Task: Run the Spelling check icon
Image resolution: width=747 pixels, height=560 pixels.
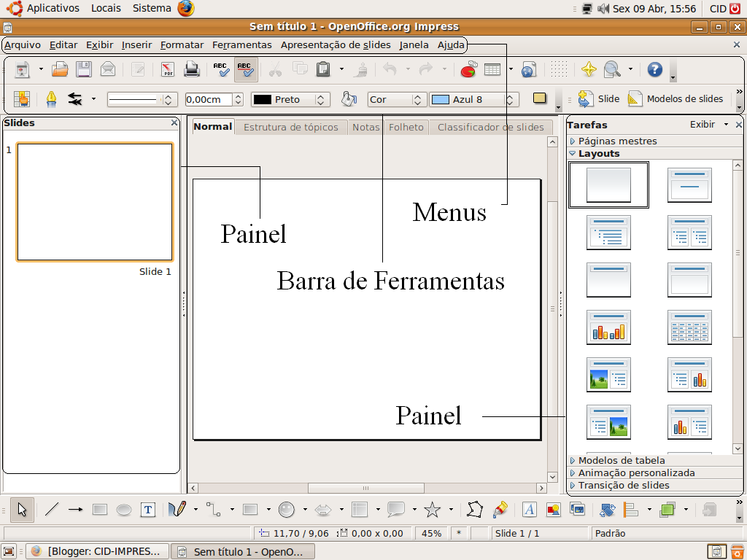Action: coord(221,69)
